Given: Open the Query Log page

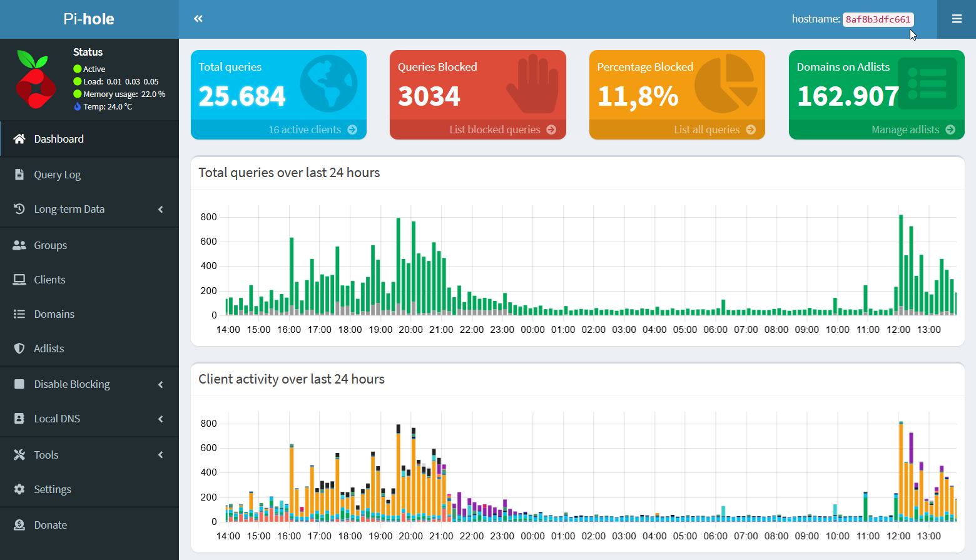Looking at the screenshot, I should 89,175.
